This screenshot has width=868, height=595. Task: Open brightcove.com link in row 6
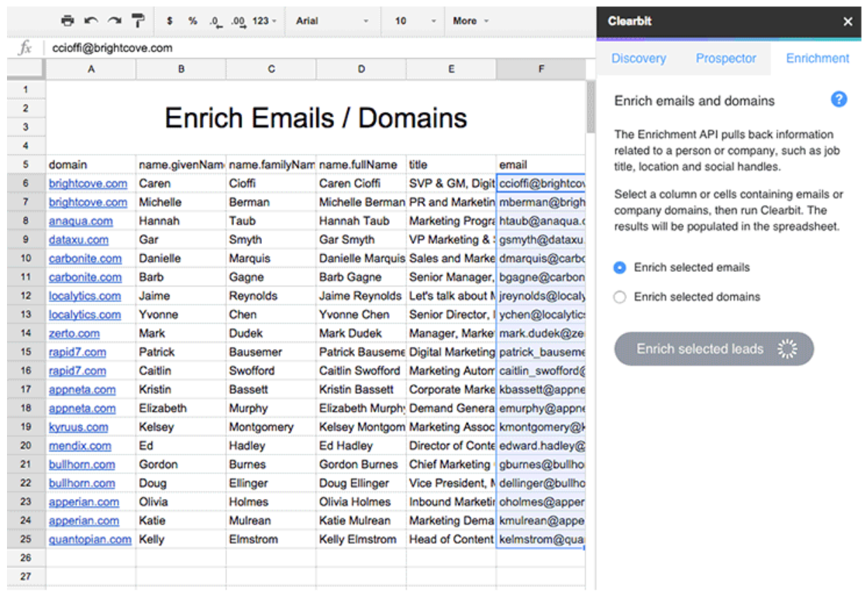(x=88, y=184)
